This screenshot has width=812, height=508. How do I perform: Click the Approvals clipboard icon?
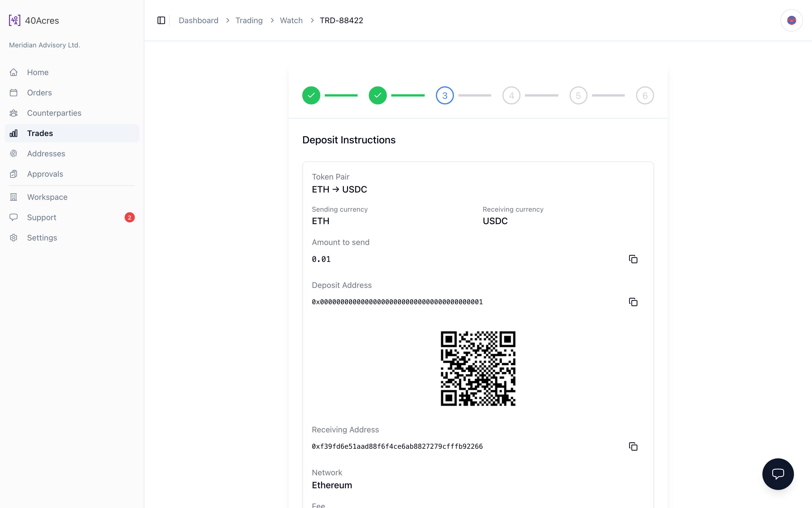[14, 174]
